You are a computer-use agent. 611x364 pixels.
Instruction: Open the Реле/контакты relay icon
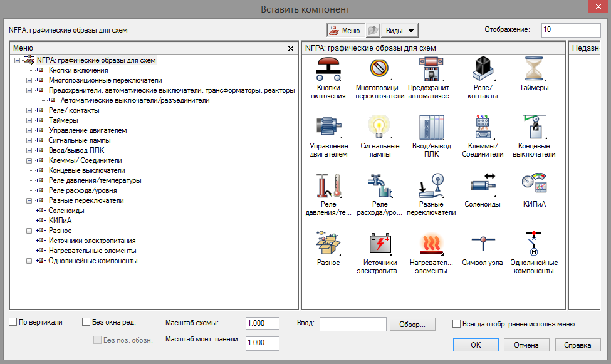483,69
